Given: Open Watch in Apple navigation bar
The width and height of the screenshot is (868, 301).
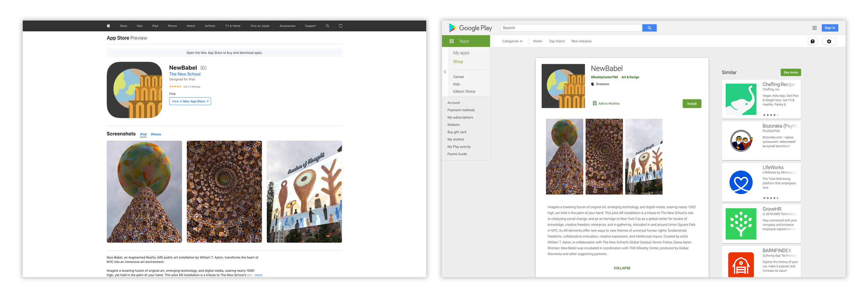Looking at the screenshot, I should [x=191, y=26].
